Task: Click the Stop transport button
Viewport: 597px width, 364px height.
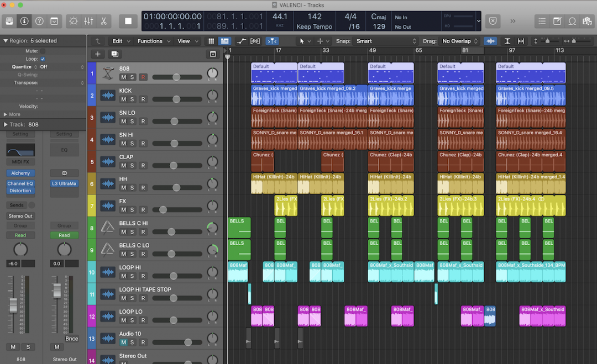Action: [128, 20]
